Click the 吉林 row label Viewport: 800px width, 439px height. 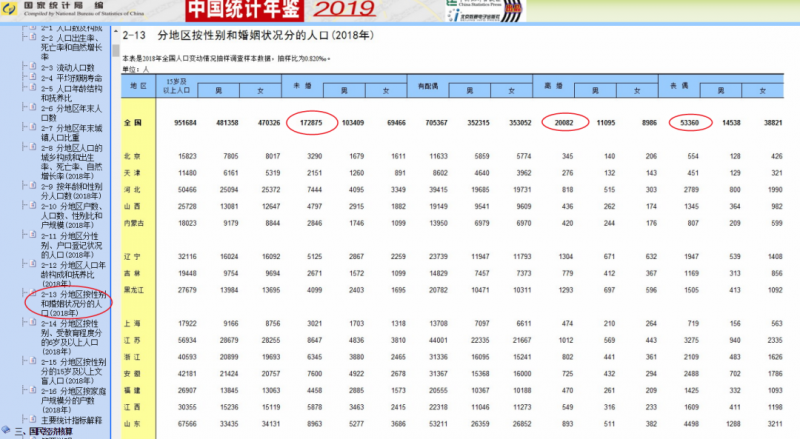132,273
